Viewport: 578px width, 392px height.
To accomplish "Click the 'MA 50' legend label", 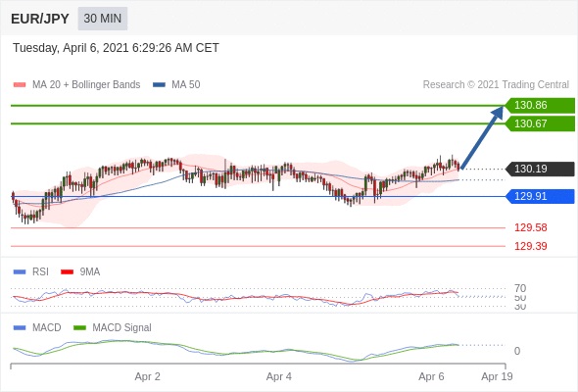I will pos(186,85).
